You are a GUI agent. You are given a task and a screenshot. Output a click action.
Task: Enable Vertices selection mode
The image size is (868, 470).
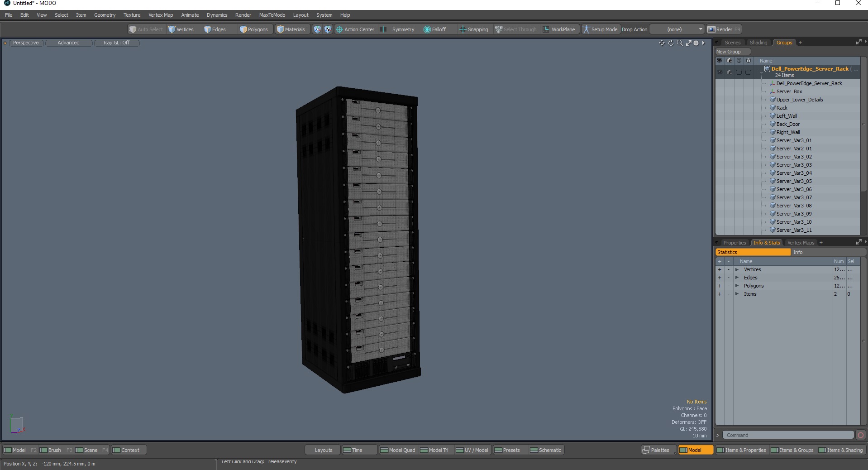coord(181,29)
